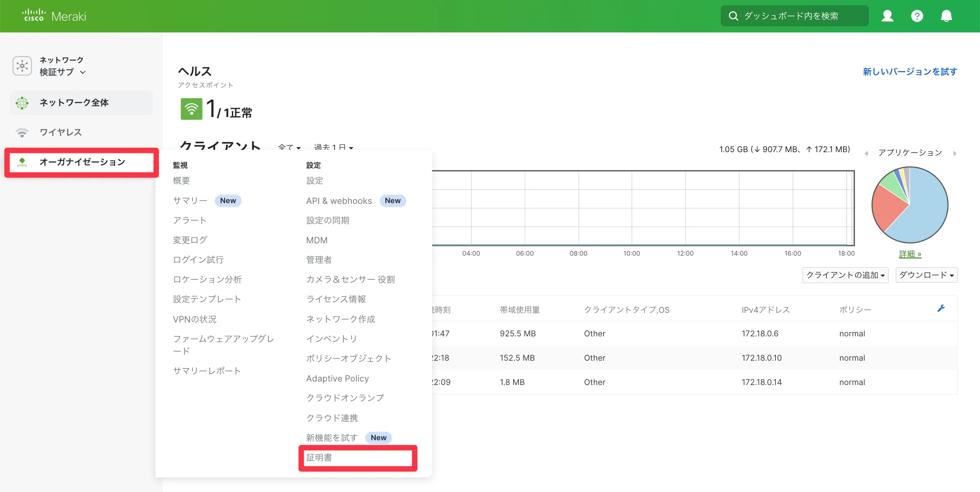Open サマリーレポート menu item
Image resolution: width=980 pixels, height=492 pixels.
pos(207,371)
